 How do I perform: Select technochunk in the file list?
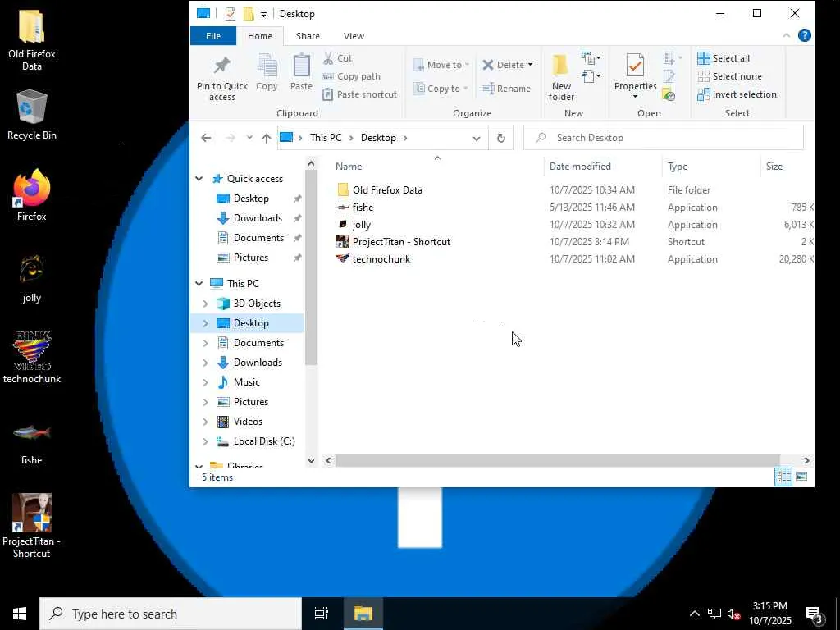point(572,258)
